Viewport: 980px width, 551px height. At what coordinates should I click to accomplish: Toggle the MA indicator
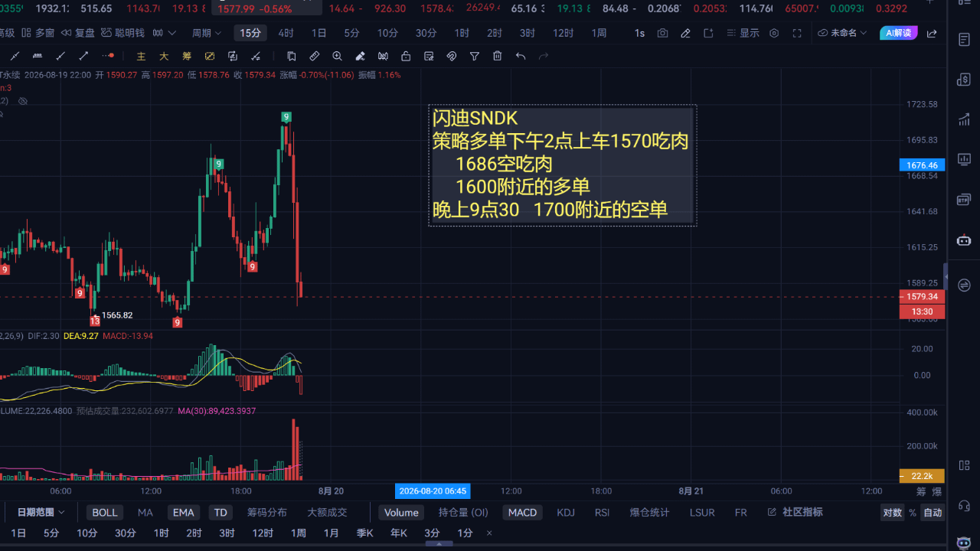coord(145,512)
